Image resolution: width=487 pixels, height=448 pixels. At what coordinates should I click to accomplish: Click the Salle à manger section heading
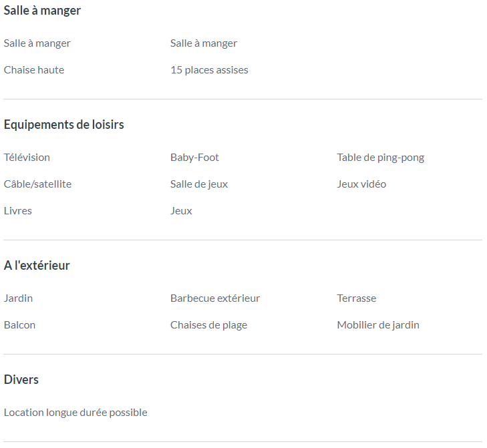click(42, 11)
